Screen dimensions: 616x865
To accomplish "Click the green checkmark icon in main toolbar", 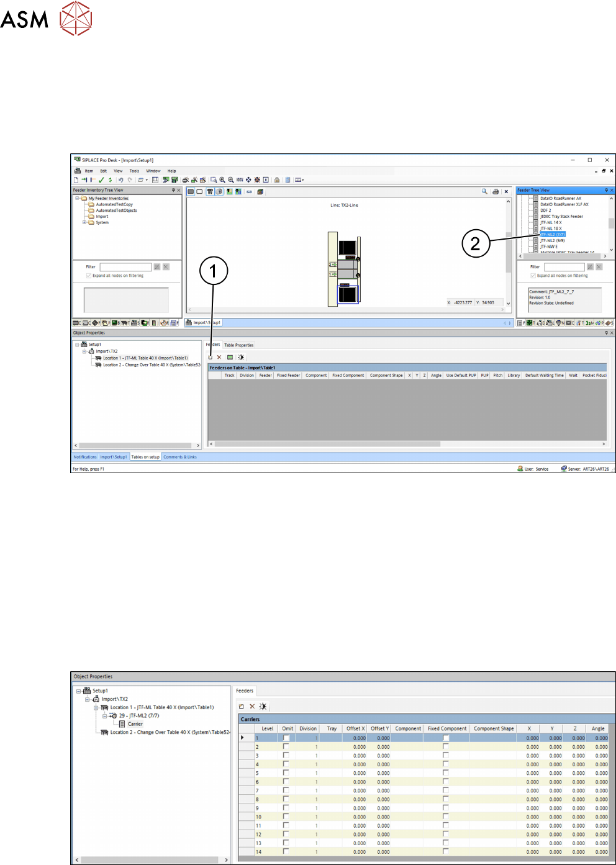I will 101,180.
